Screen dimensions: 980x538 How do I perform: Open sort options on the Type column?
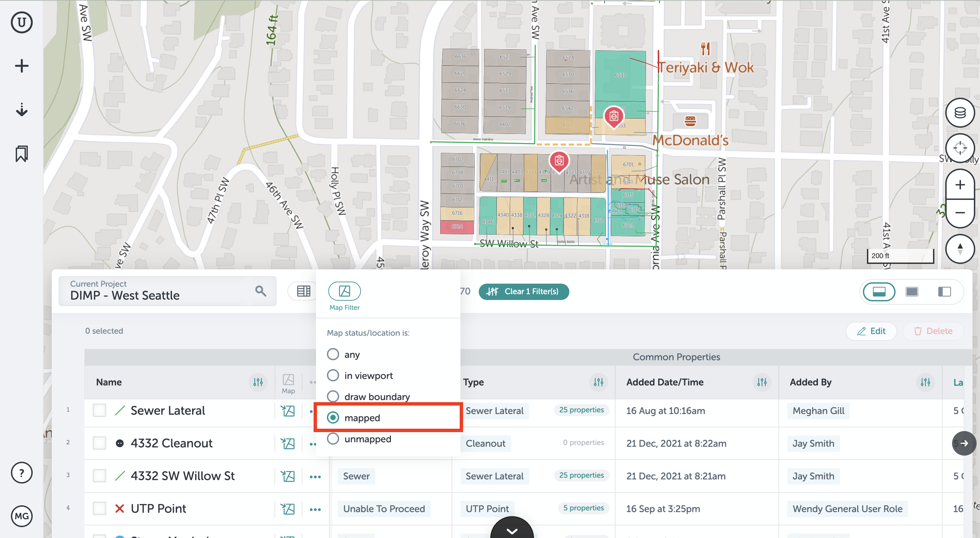tap(598, 382)
